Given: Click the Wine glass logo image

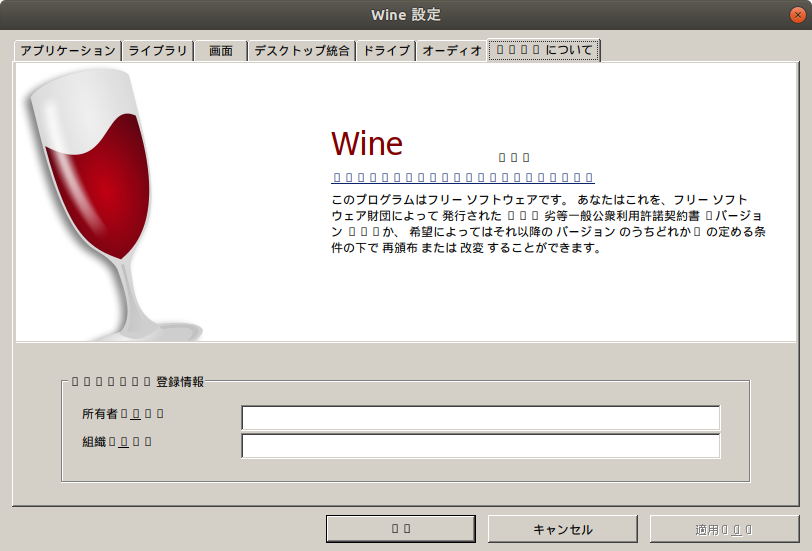Looking at the screenshot, I should [111, 205].
